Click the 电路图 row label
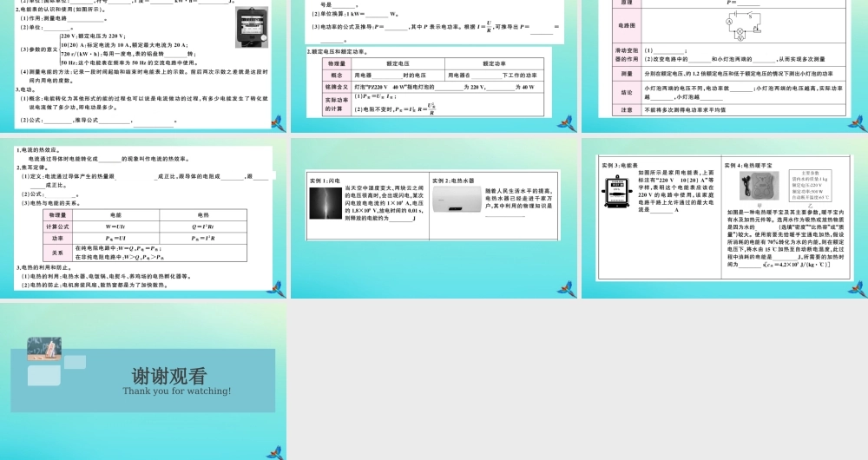Viewport: 868px width, 460px height. [x=627, y=25]
